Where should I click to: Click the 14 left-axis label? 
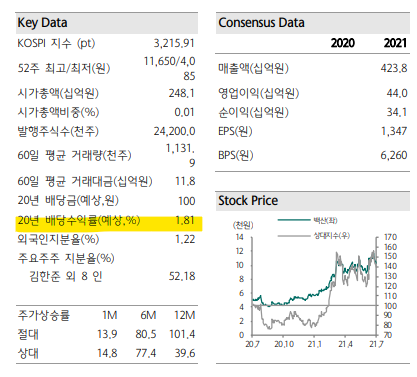click(240, 237)
